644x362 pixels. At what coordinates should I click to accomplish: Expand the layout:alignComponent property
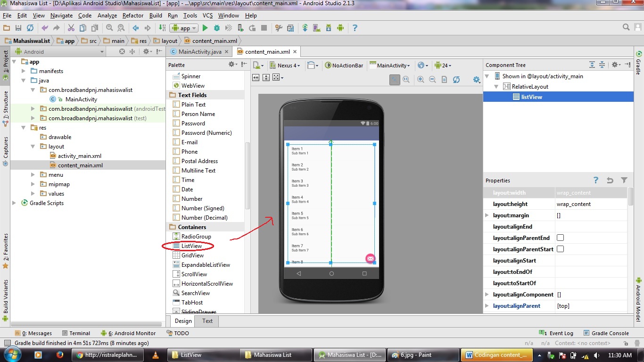(x=487, y=295)
